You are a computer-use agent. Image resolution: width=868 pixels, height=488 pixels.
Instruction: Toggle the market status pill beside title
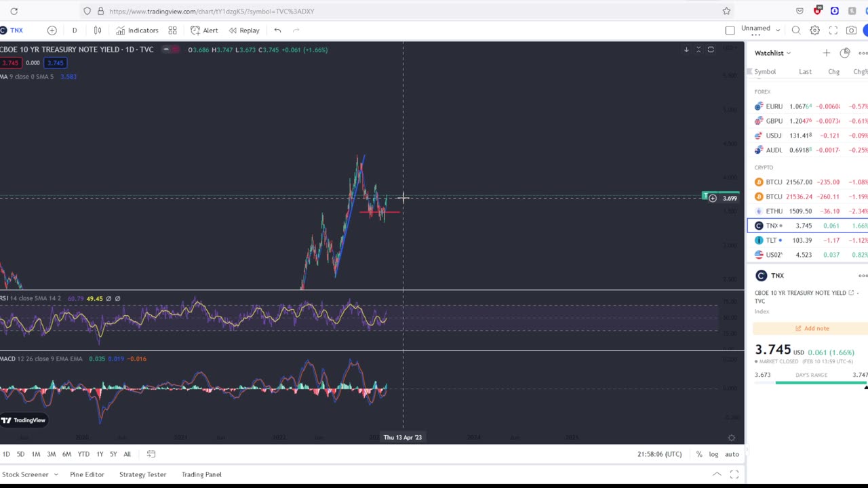coord(172,49)
